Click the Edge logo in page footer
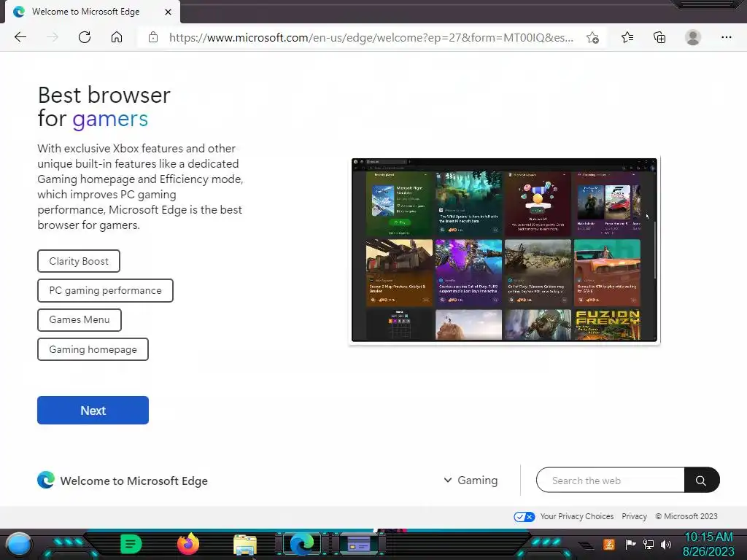Image resolution: width=747 pixels, height=560 pixels. [x=46, y=480]
